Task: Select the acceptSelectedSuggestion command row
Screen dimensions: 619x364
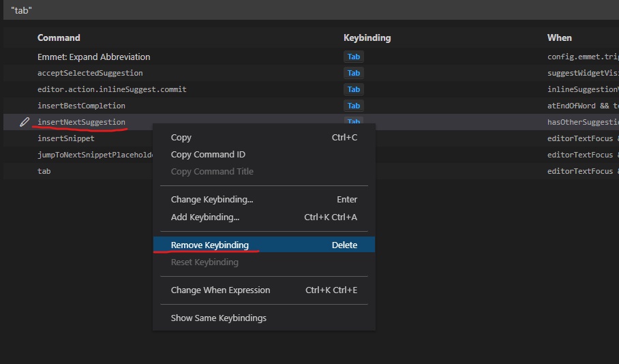Action: coord(311,73)
